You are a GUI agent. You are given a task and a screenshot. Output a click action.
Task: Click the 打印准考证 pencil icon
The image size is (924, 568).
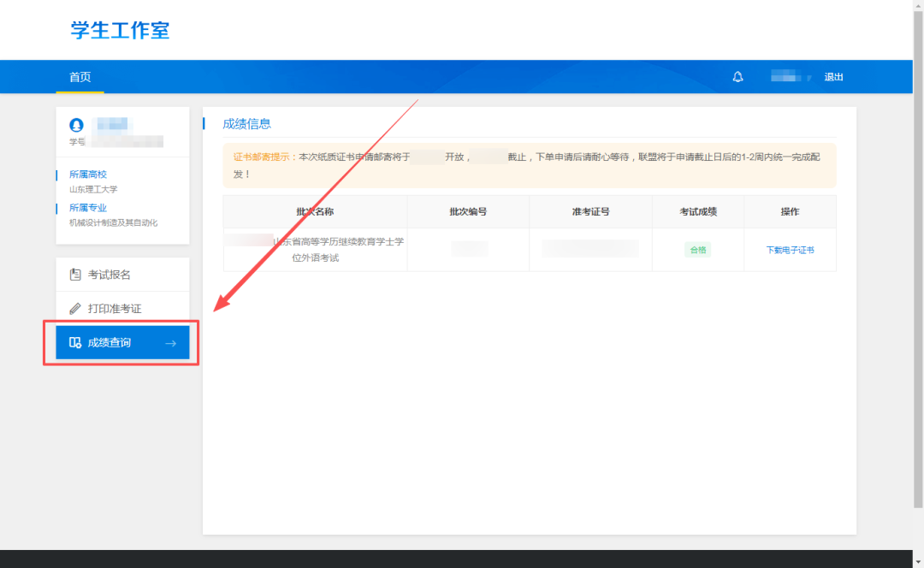pyautogui.click(x=75, y=308)
